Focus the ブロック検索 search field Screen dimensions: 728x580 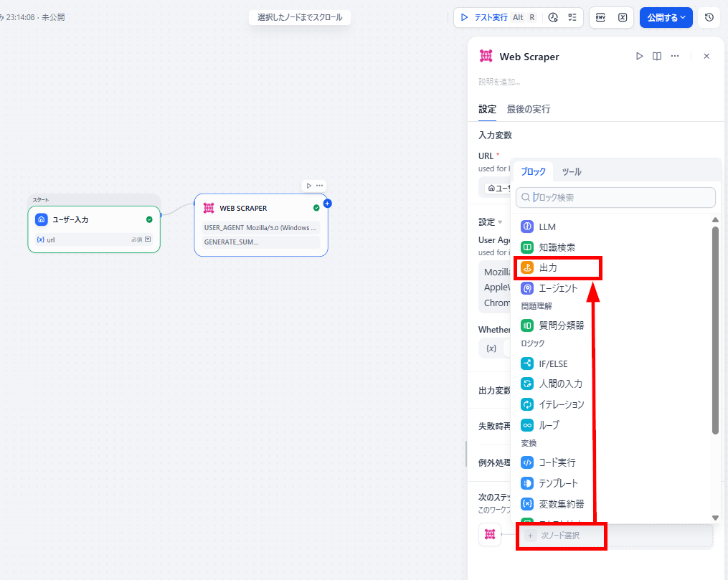pyautogui.click(x=615, y=197)
